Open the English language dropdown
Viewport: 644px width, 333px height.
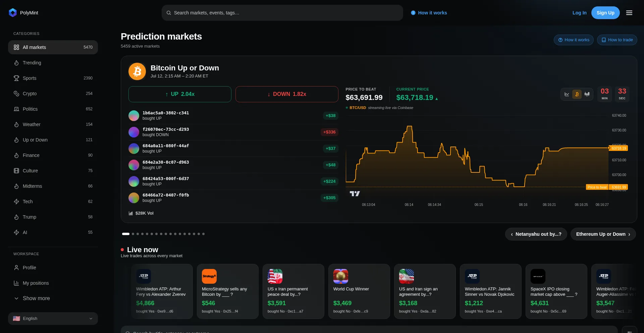53,319
